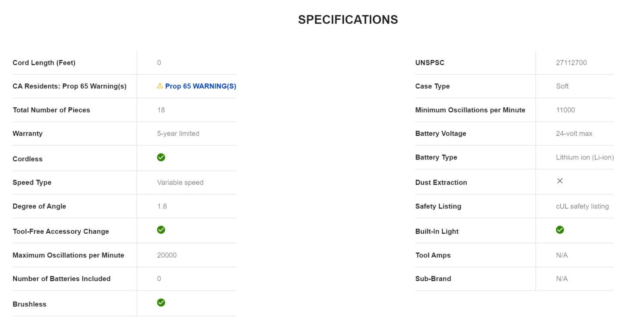Click the cUL safety listing value
Viewport: 644px width, 322px height.
(x=582, y=206)
